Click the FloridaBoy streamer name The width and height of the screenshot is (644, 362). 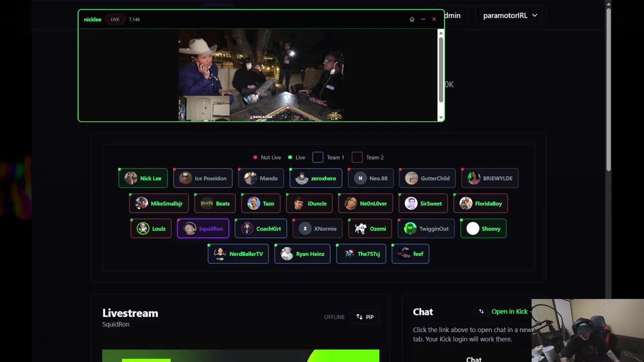(489, 204)
